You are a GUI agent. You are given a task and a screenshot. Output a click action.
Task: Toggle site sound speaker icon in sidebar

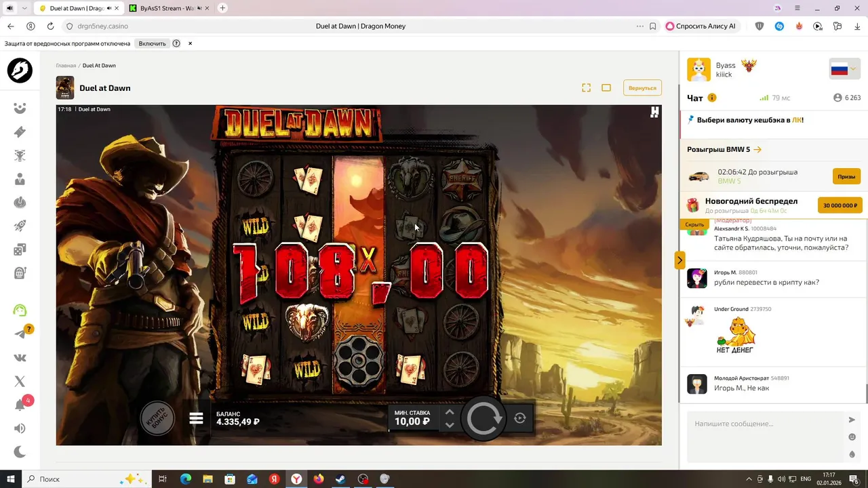20,428
